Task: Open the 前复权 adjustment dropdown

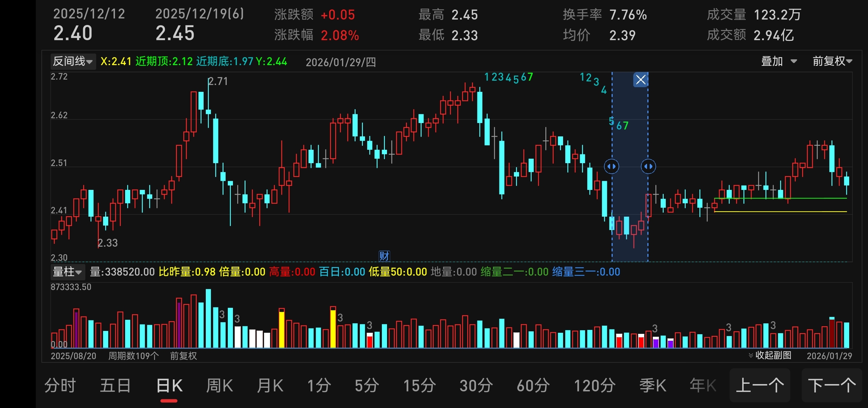Action: coord(832,61)
